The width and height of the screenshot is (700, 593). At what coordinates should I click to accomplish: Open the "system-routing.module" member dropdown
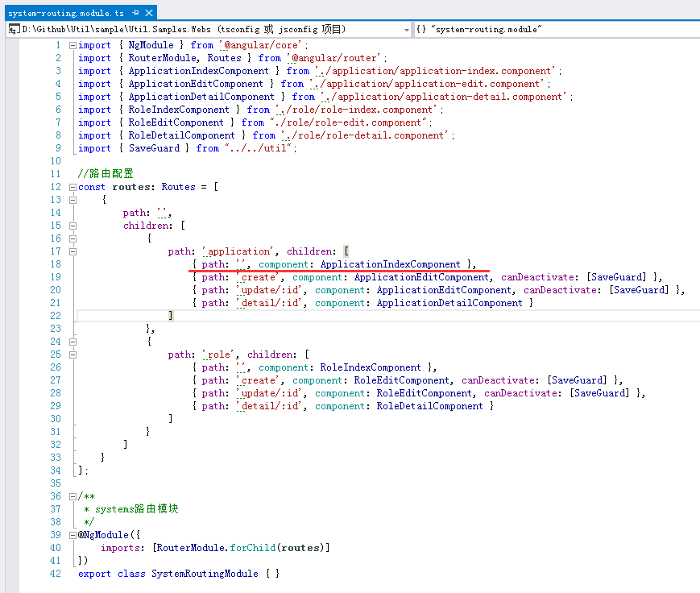pyautogui.click(x=556, y=30)
